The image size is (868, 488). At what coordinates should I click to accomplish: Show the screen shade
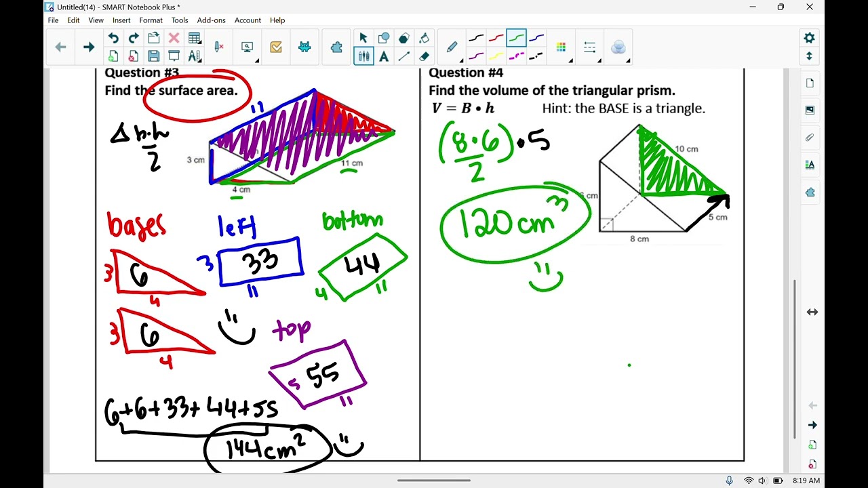tap(174, 56)
